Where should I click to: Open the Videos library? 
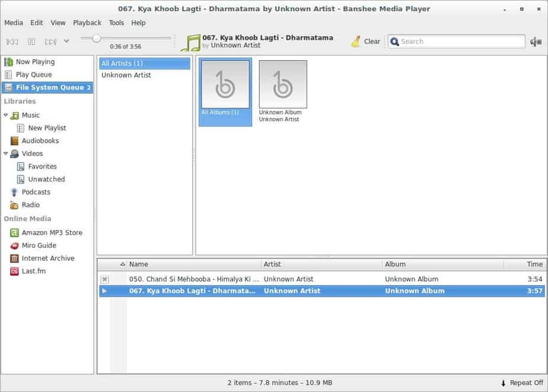coord(32,154)
